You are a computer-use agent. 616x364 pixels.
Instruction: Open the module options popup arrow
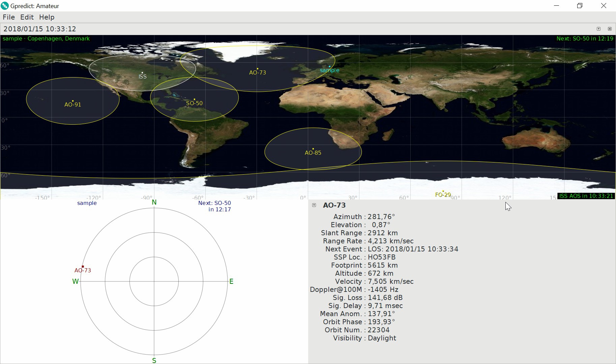598,29
